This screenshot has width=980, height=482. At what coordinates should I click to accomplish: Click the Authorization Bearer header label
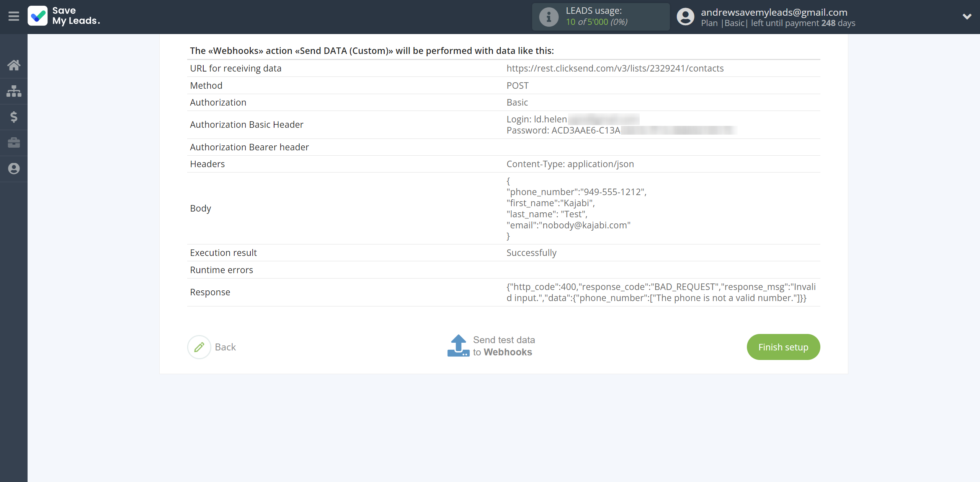(x=249, y=147)
